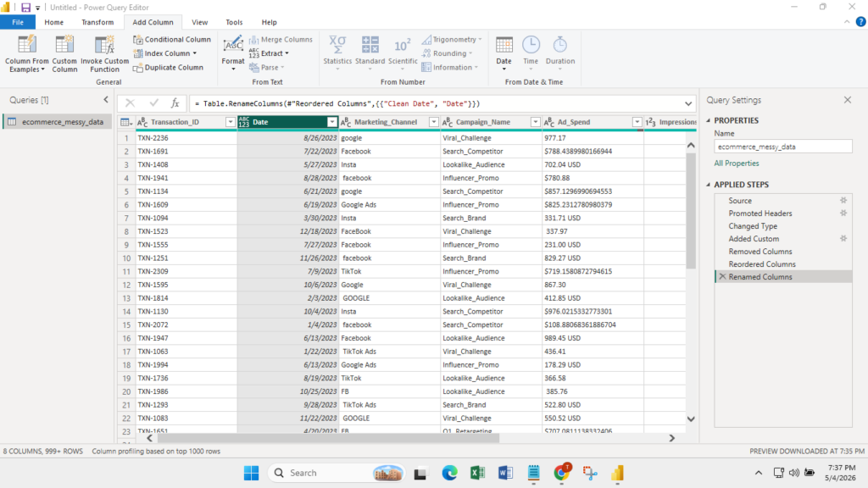Click the fx add step icon

tap(175, 103)
